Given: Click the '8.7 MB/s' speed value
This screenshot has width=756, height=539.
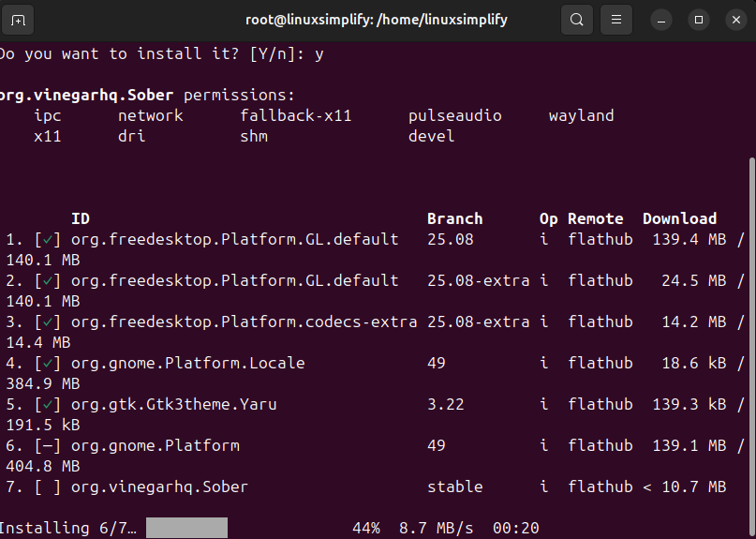Looking at the screenshot, I should (436, 529).
